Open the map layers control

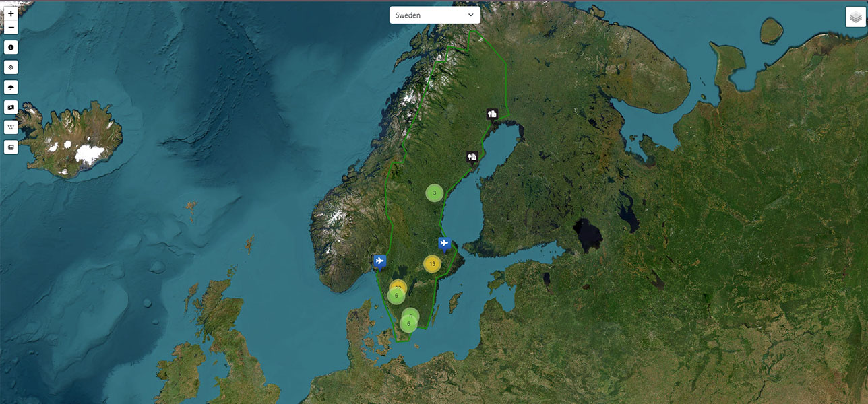coord(855,18)
